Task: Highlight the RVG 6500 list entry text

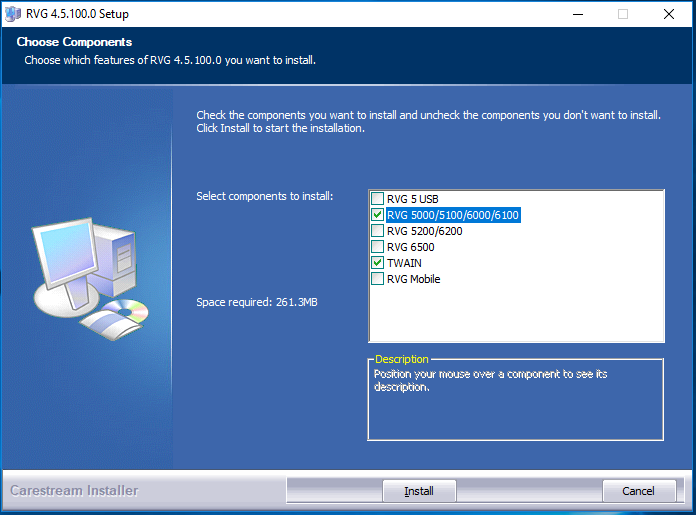Action: (x=410, y=247)
